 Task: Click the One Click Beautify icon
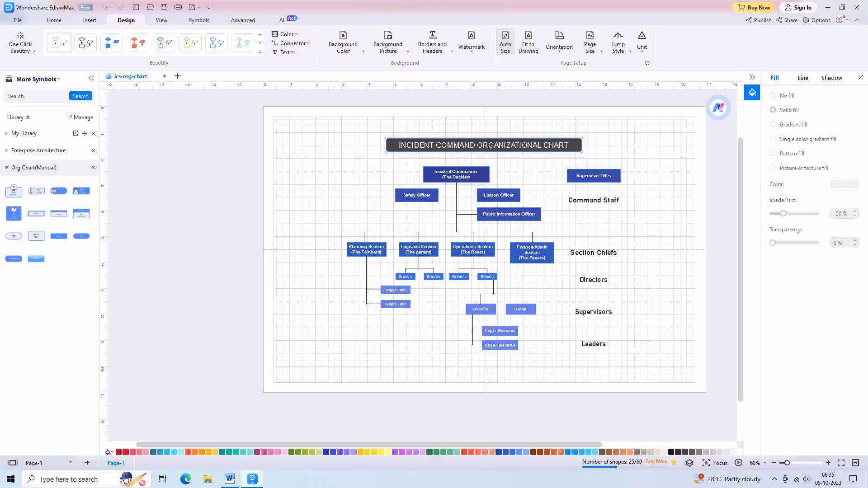(20, 36)
